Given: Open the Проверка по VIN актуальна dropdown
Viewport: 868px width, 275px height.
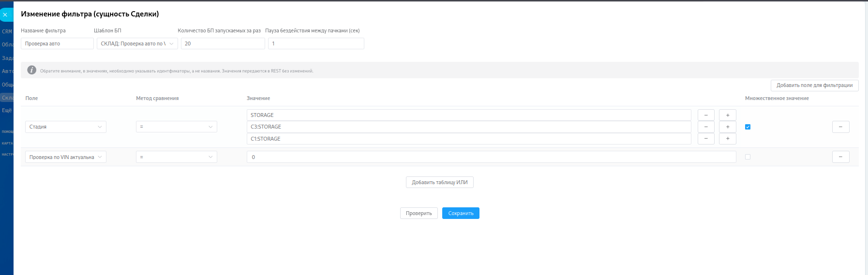Looking at the screenshot, I should coord(66,157).
